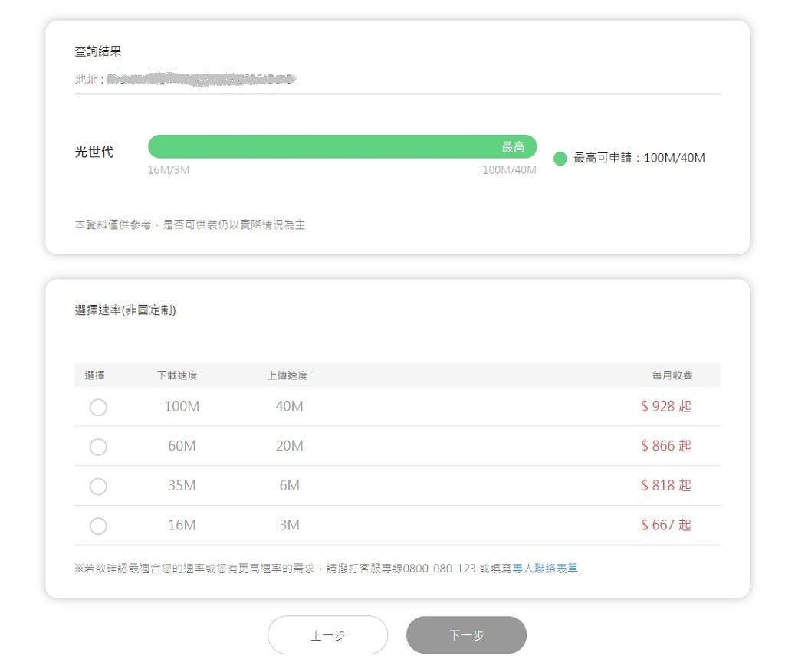Image resolution: width=785 pixels, height=672 pixels.
Task: Click the 上傳速度 column header
Action: tap(287, 375)
